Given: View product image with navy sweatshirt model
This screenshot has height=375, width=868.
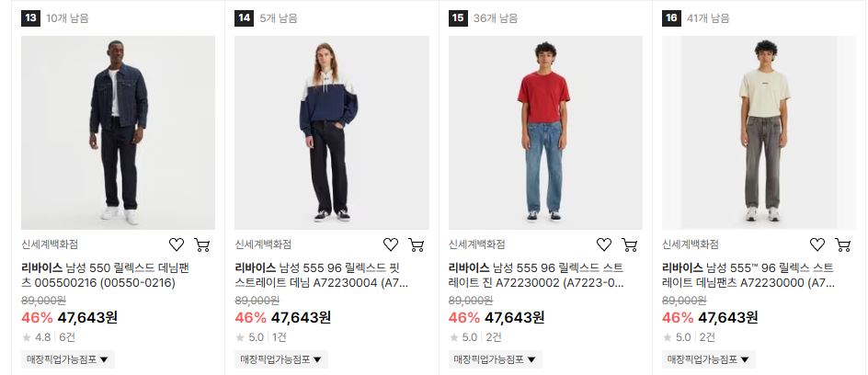Looking at the screenshot, I should 332,132.
